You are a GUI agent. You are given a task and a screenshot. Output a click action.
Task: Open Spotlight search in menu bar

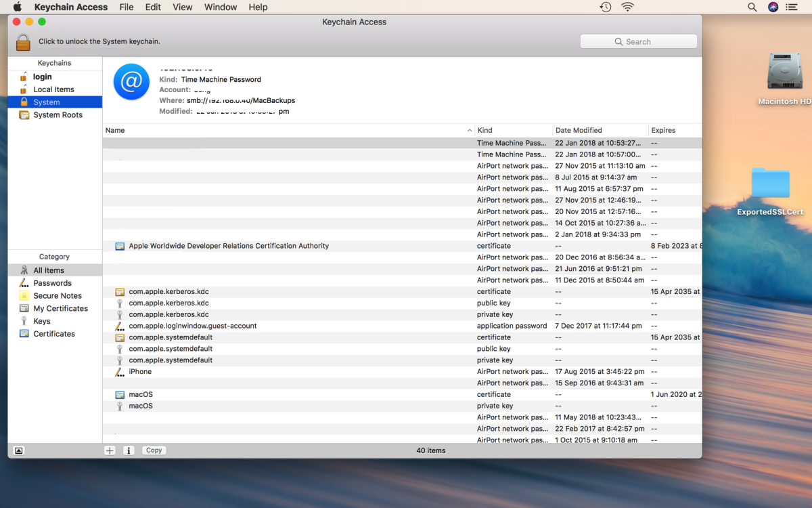coord(752,7)
